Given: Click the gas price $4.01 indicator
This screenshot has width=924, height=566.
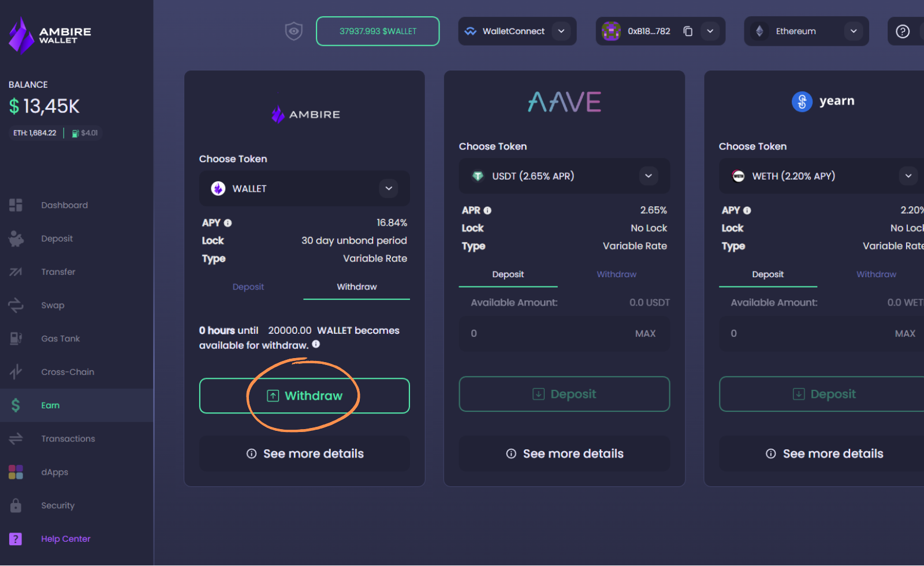Looking at the screenshot, I should 85,133.
